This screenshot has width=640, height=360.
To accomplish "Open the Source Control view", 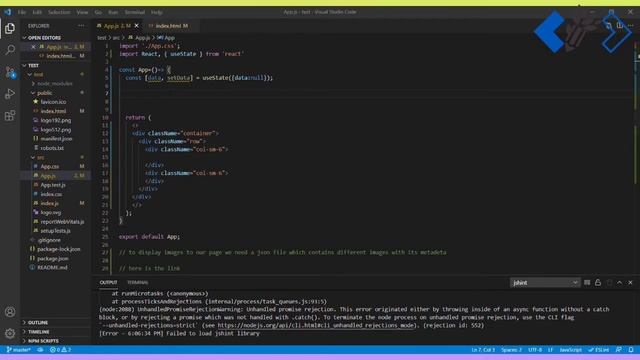I will point(10,72).
